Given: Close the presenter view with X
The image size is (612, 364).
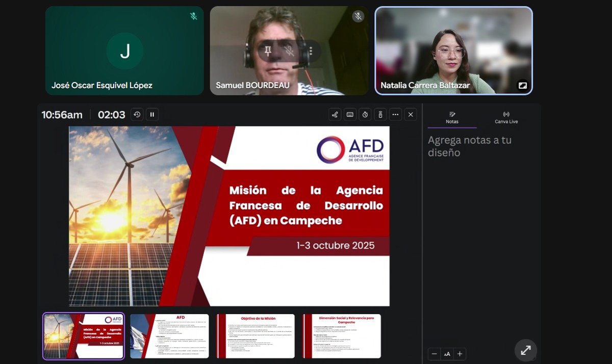Looking at the screenshot, I should [x=411, y=115].
